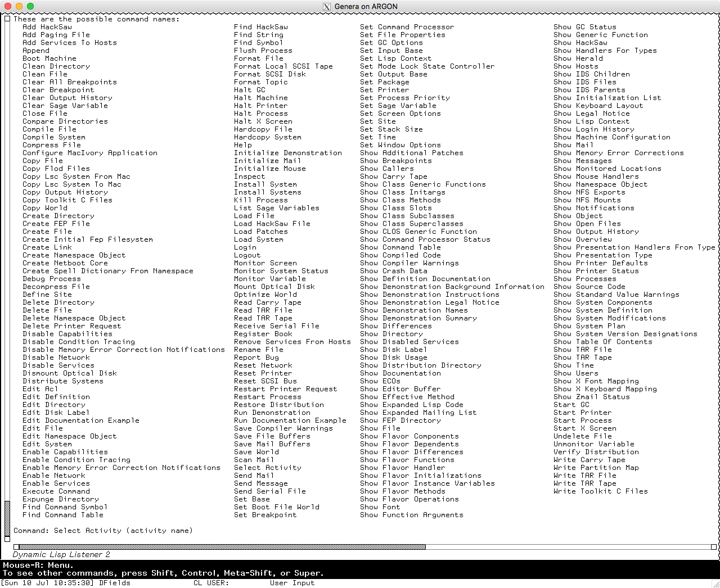Choose the "Show Herald" command
The image size is (720, 588).
(x=578, y=58)
